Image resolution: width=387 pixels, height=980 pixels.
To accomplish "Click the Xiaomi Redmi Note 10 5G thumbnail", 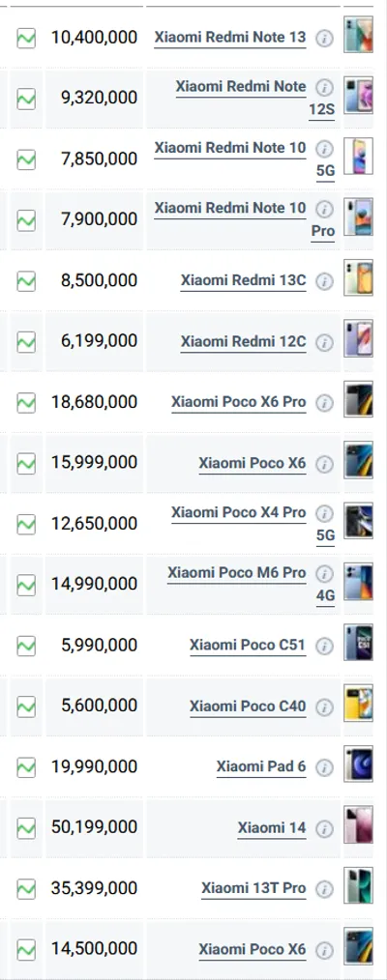I will (359, 157).
